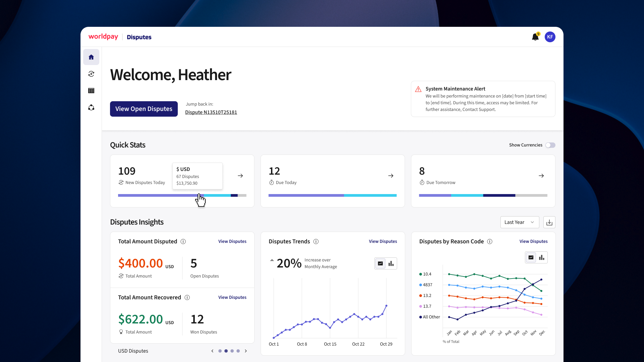Screen dimensions: 644x362
Task: Click $13,750.90 in USD tooltip
Action: click(x=187, y=183)
